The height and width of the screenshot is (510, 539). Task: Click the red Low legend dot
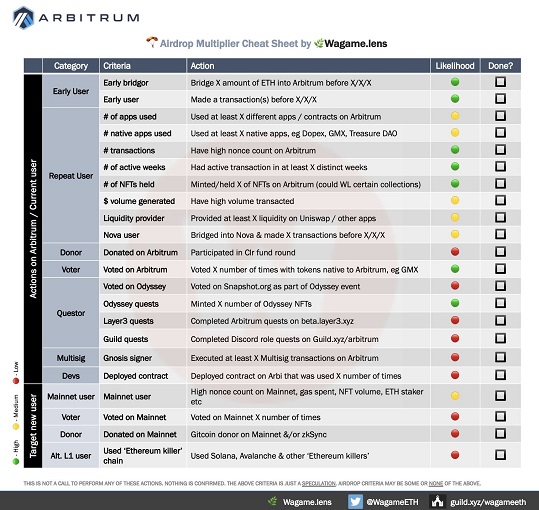pos(16,381)
